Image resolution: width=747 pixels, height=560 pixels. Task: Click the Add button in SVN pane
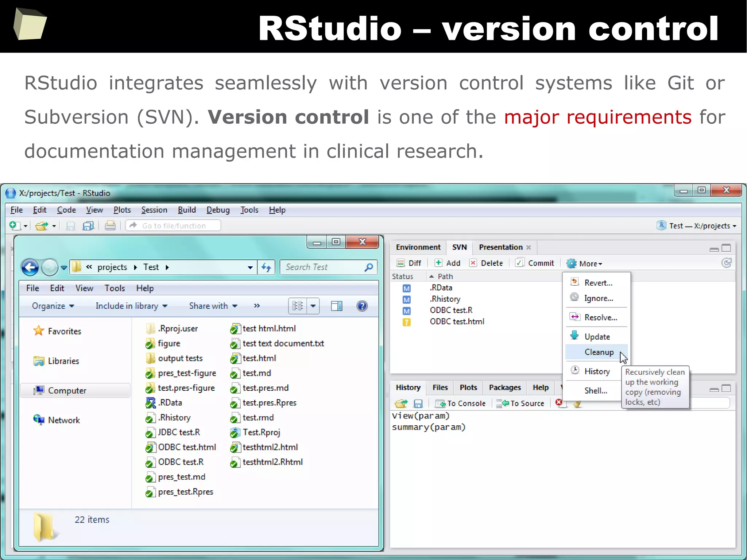[x=448, y=263]
